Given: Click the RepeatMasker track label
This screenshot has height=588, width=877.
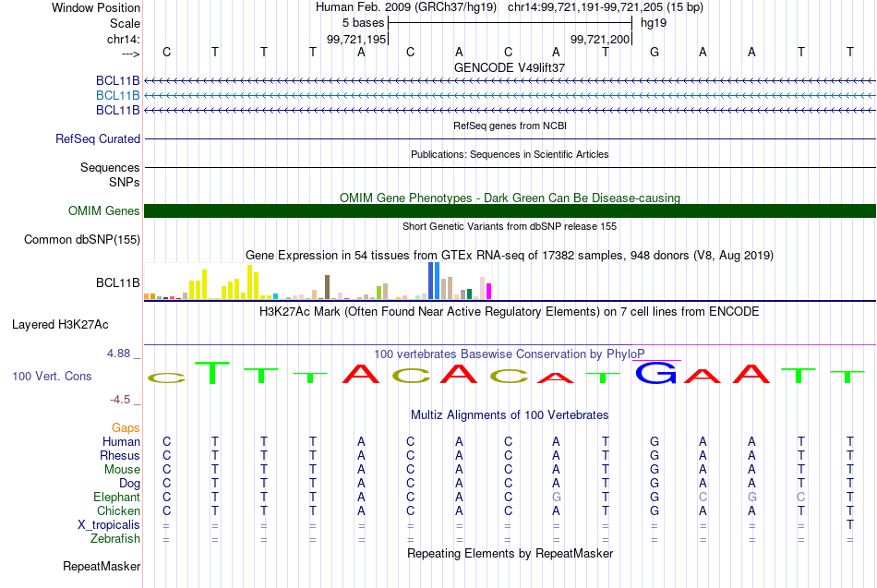Looking at the screenshot, I should [x=102, y=566].
